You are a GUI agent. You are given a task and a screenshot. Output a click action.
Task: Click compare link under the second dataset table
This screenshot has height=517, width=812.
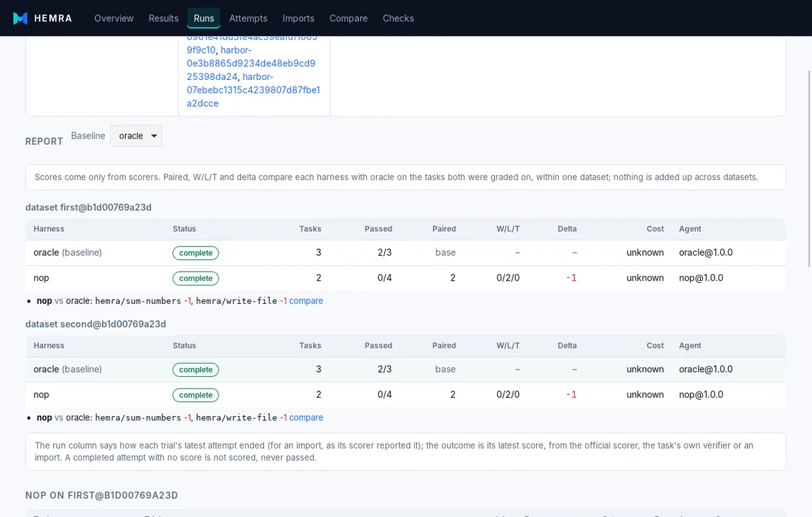pyautogui.click(x=306, y=418)
